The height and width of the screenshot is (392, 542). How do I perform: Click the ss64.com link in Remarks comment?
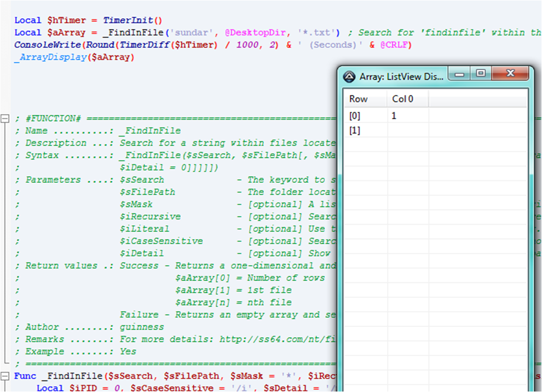[x=277, y=339]
